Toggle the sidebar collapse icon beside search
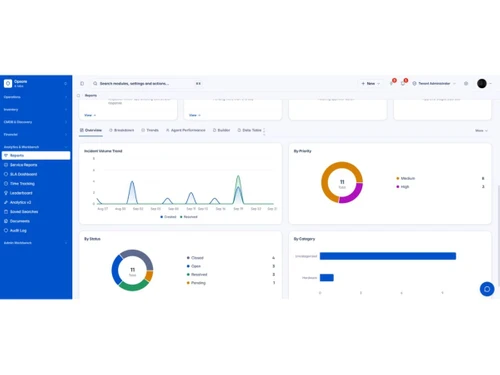This screenshot has width=500, height=375. tap(82, 84)
